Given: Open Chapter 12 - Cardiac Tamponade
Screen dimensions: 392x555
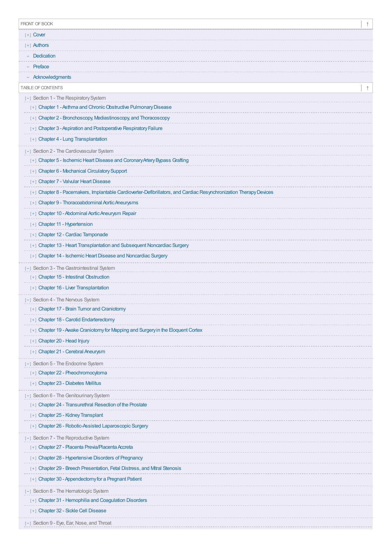Looking at the screenshot, I should coord(73,235).
